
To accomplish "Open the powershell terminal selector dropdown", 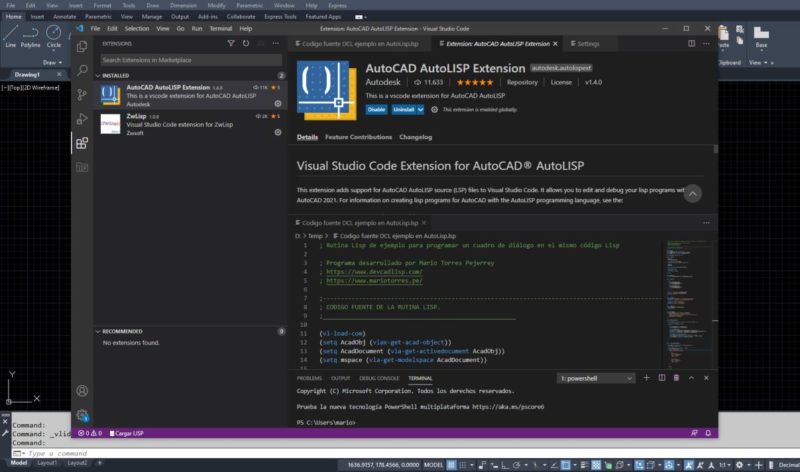I will 596,378.
